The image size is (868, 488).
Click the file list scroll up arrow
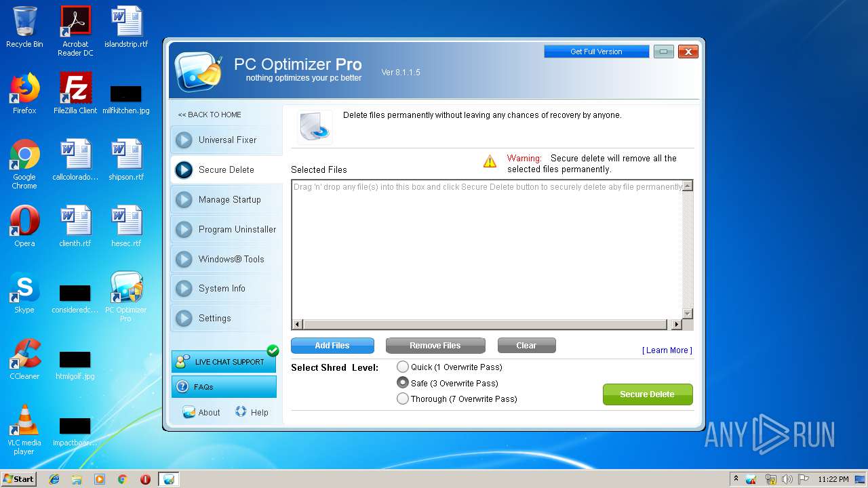[688, 186]
